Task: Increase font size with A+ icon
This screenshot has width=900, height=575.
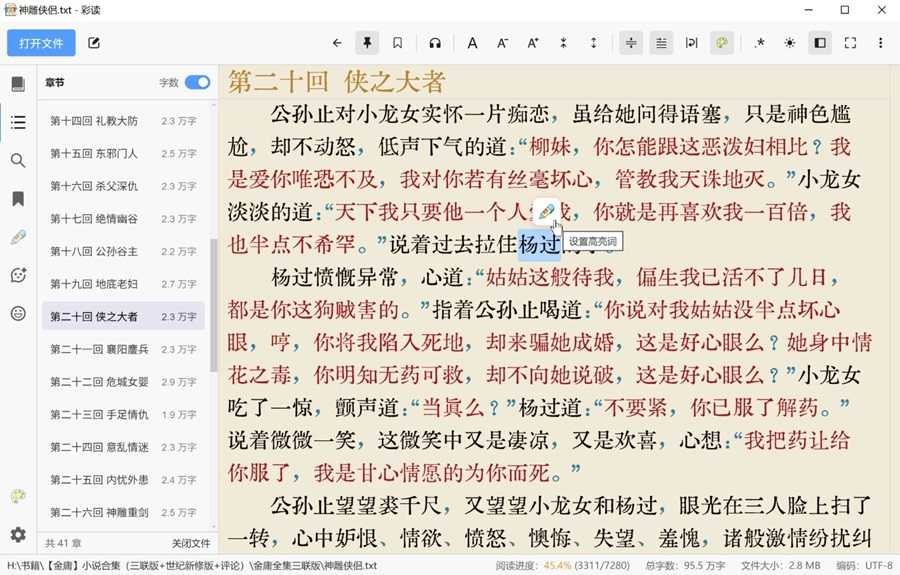Action: tap(533, 43)
